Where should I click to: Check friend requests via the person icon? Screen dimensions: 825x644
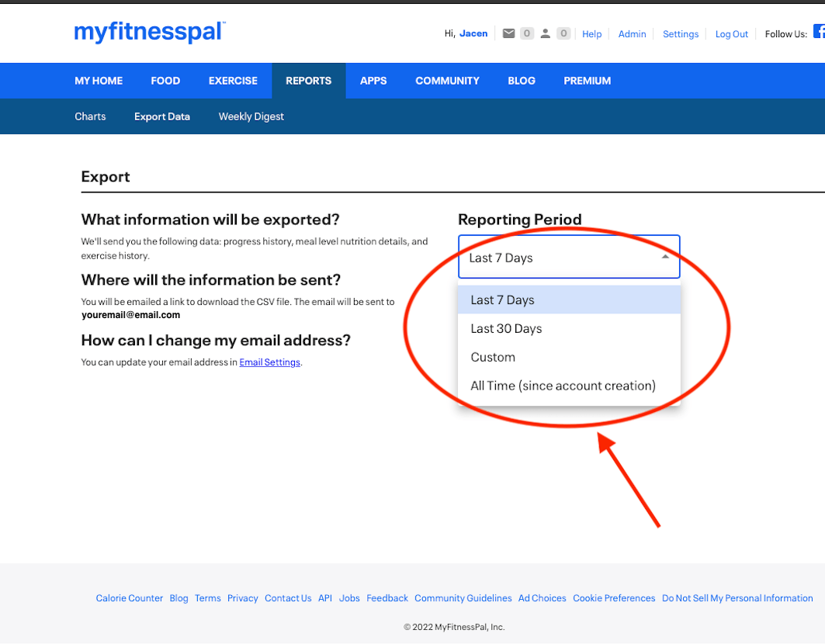(544, 33)
